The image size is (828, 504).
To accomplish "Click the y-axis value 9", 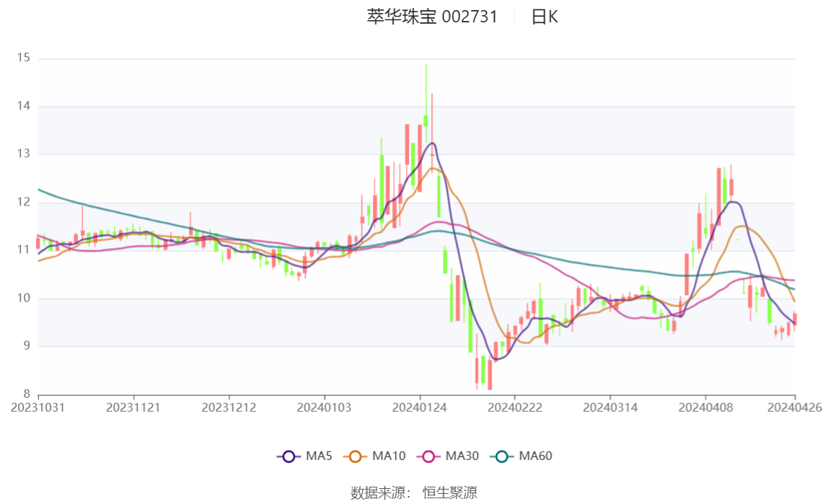I will 27,345.
